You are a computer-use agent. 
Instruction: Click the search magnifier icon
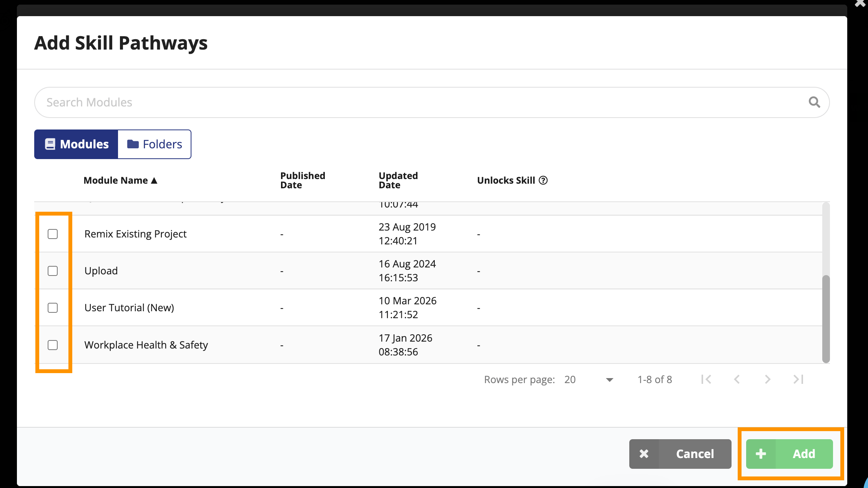[x=814, y=102]
